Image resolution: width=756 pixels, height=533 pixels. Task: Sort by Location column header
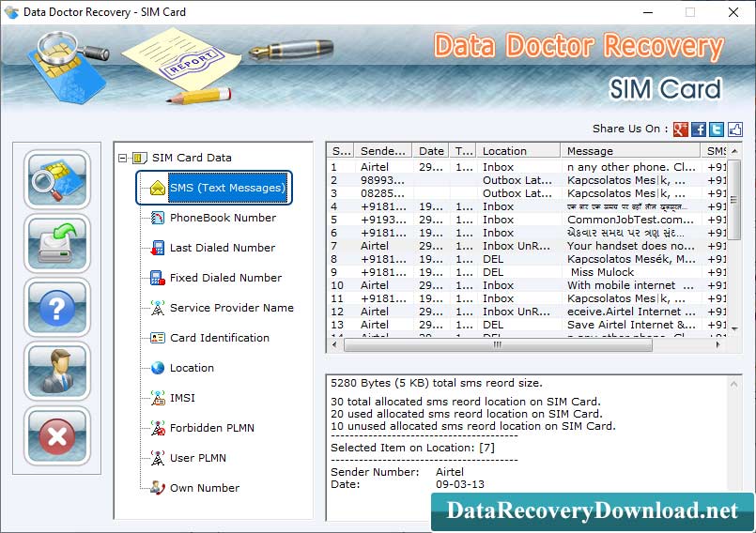(x=518, y=151)
